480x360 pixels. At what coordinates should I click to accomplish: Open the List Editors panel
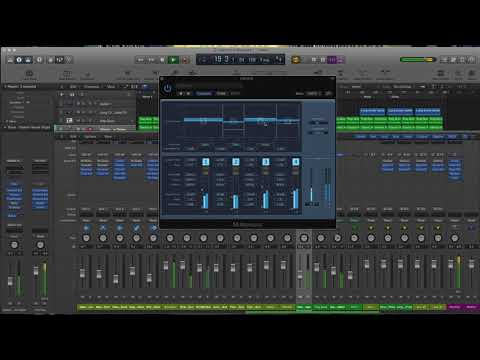[444, 60]
